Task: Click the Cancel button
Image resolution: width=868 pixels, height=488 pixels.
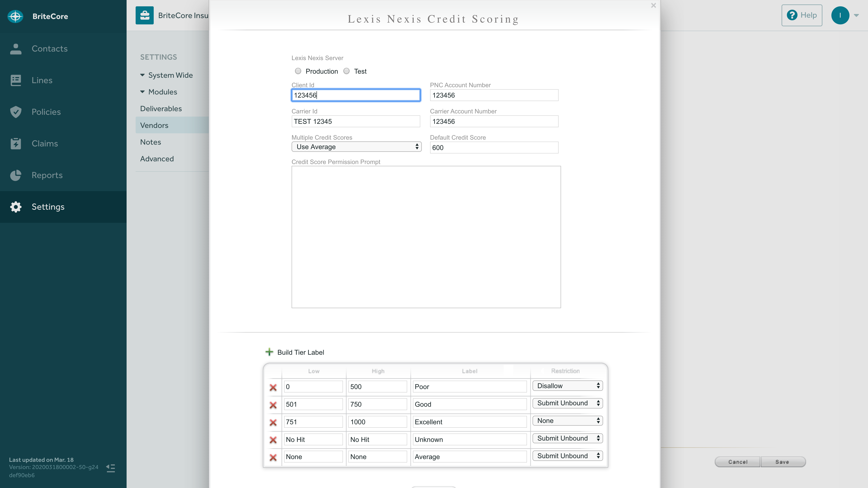Action: [x=738, y=462]
